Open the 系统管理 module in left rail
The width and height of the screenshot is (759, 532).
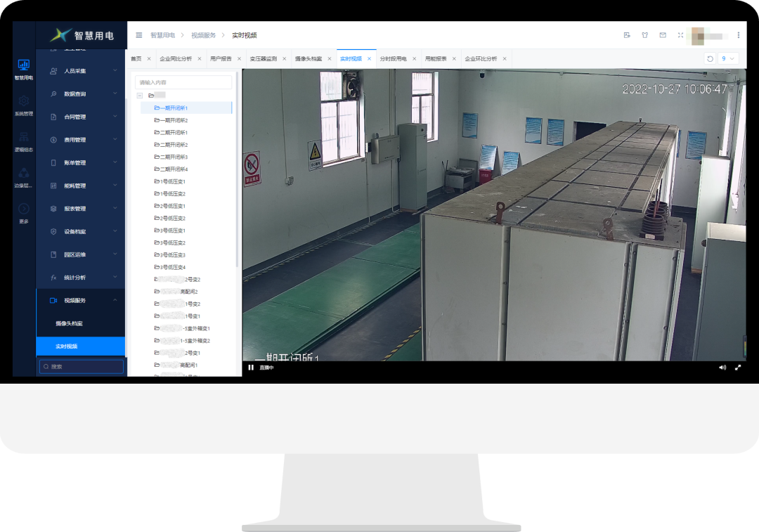pos(23,105)
